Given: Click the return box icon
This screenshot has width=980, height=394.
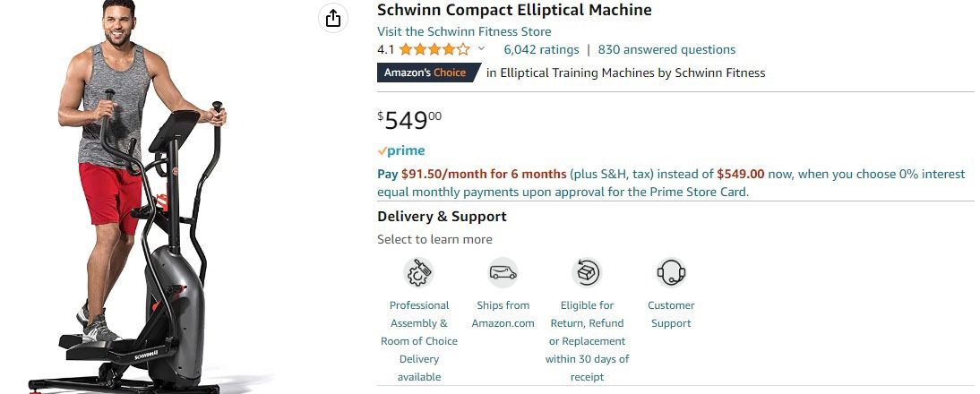Looking at the screenshot, I should (587, 271).
